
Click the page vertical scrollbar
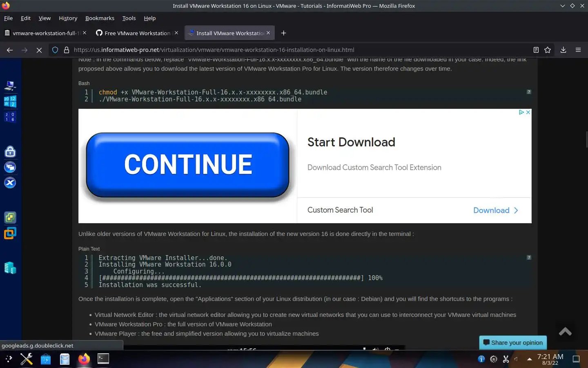[586, 140]
